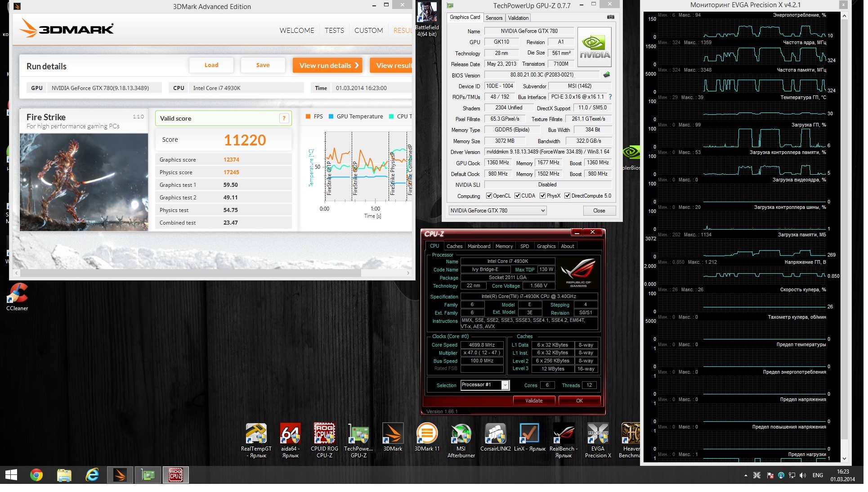The width and height of the screenshot is (868, 492).
Task: Show hidden tray icons arrow
Action: (x=746, y=475)
